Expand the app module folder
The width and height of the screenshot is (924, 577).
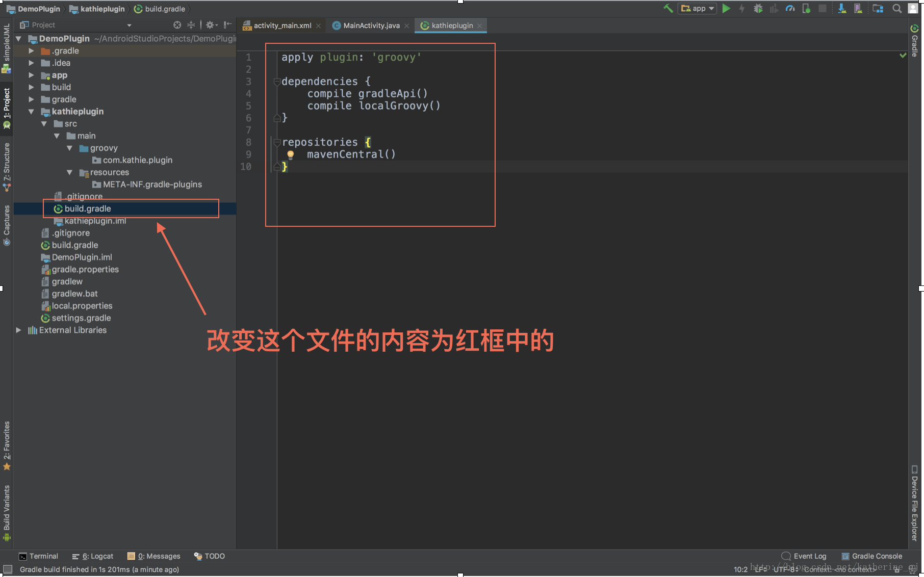coord(32,75)
